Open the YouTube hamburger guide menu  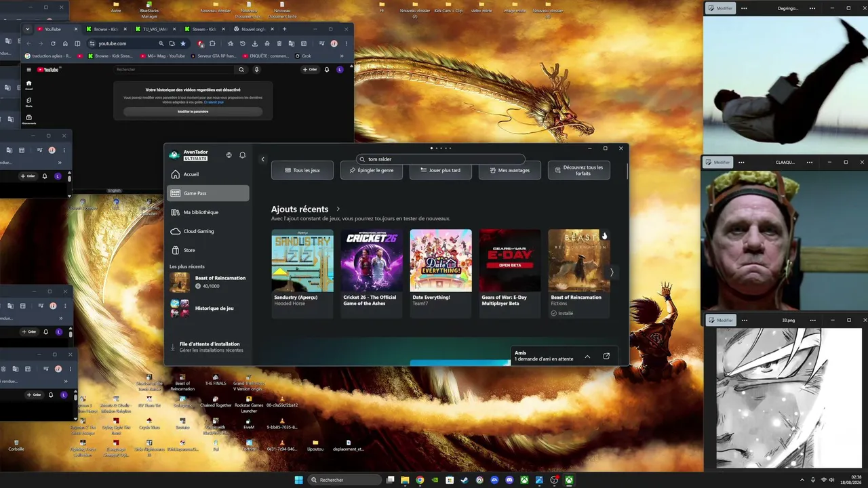28,69
